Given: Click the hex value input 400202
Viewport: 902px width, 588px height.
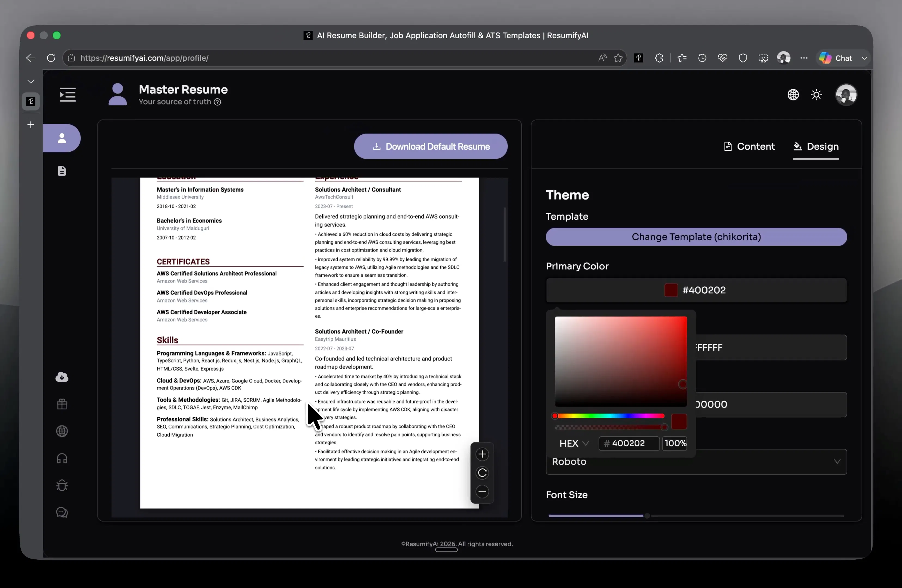Looking at the screenshot, I should (629, 443).
